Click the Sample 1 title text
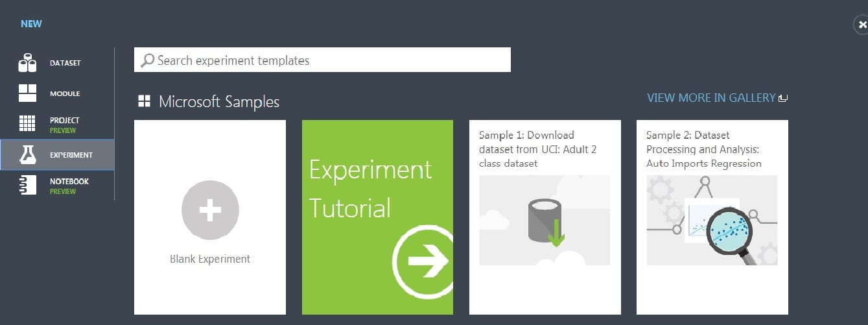The width and height of the screenshot is (868, 325). tap(537, 149)
